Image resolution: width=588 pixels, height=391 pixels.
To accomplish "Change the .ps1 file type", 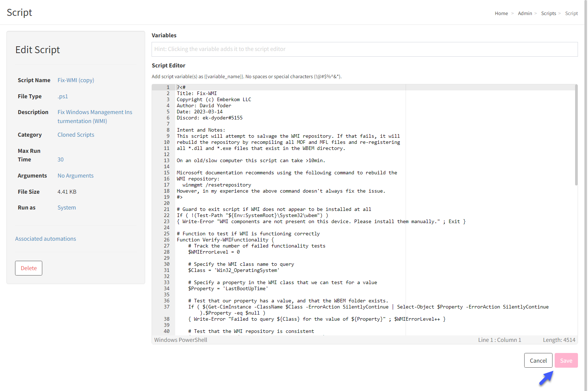I will pyautogui.click(x=63, y=96).
